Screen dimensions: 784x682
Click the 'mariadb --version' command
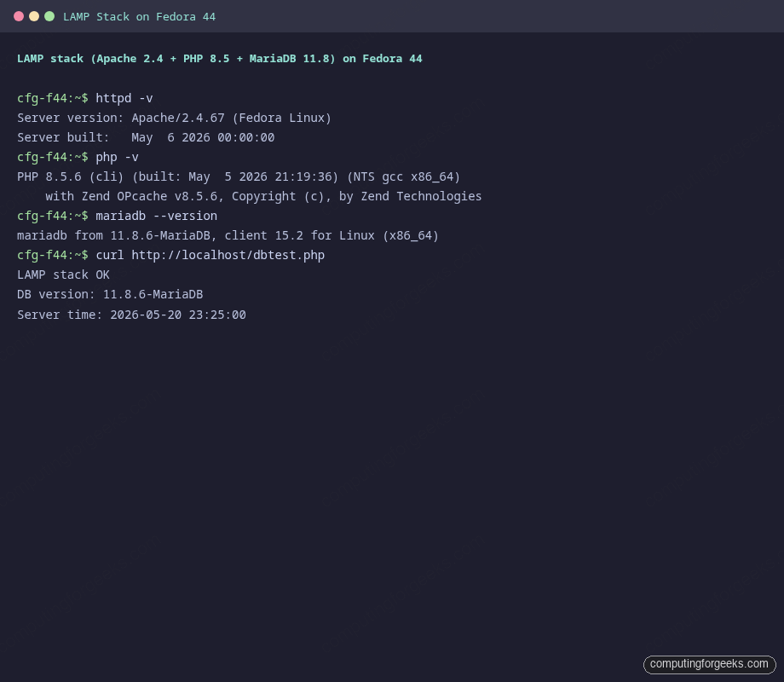click(x=157, y=216)
